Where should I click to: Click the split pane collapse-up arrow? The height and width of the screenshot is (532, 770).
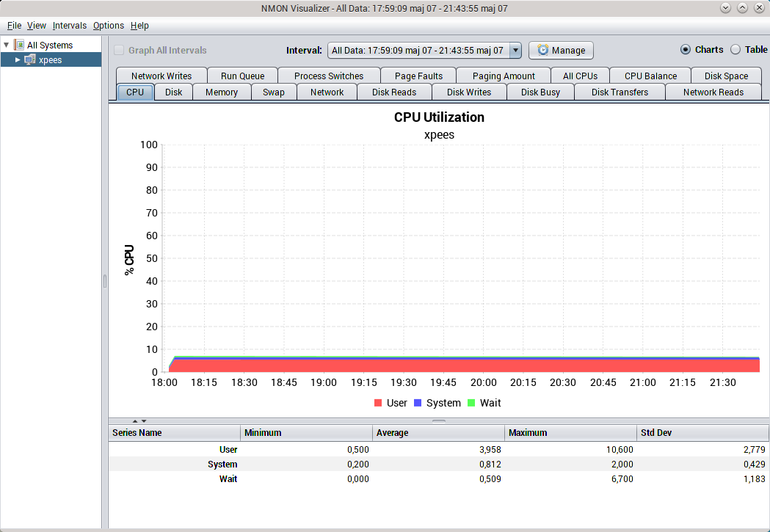(135, 421)
